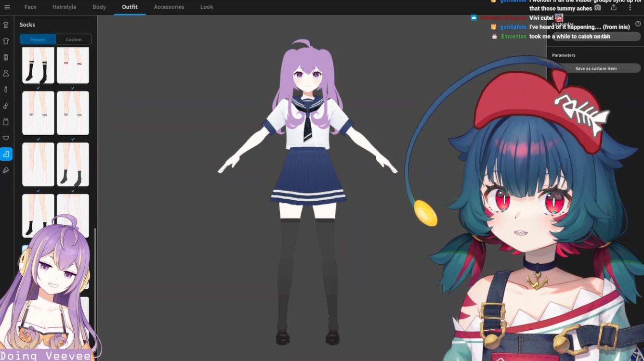Select the Presets sub-tab

pyautogui.click(x=38, y=39)
